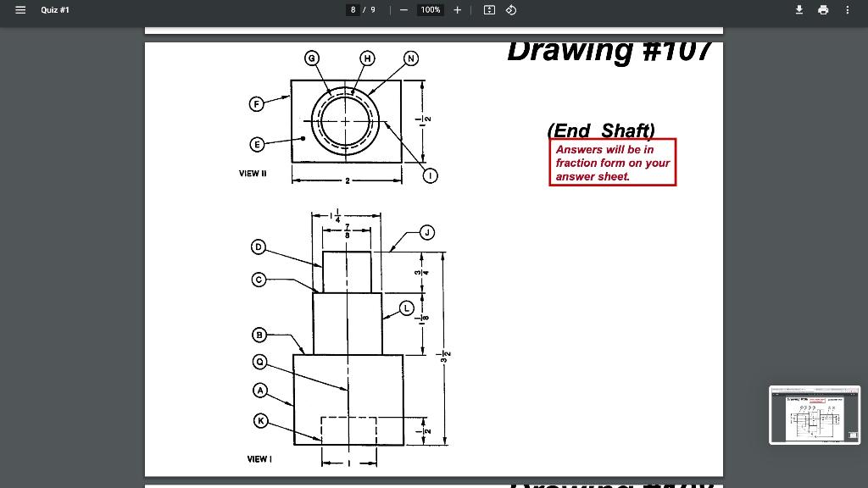Click the Drawing #107 heading
This screenshot has height=488, width=868.
[x=609, y=50]
